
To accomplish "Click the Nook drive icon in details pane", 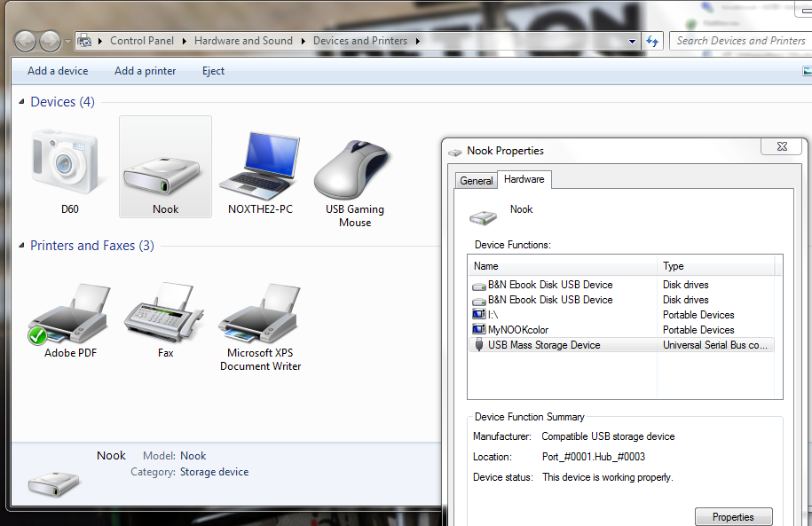I will [54, 484].
